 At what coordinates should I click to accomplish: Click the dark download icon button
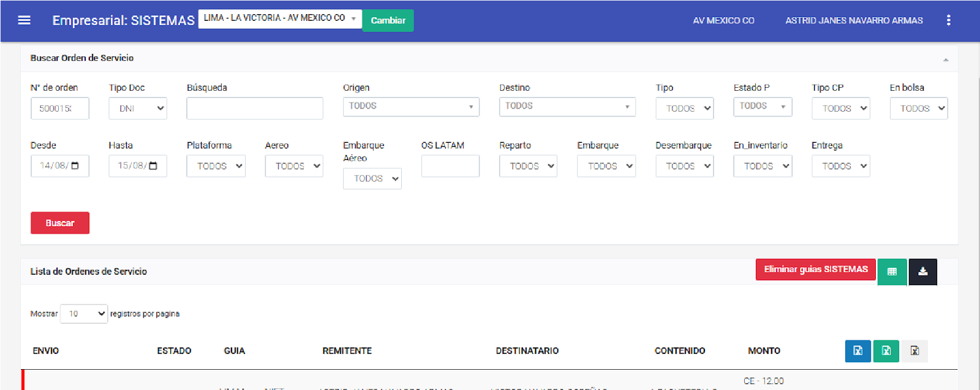tap(922, 272)
